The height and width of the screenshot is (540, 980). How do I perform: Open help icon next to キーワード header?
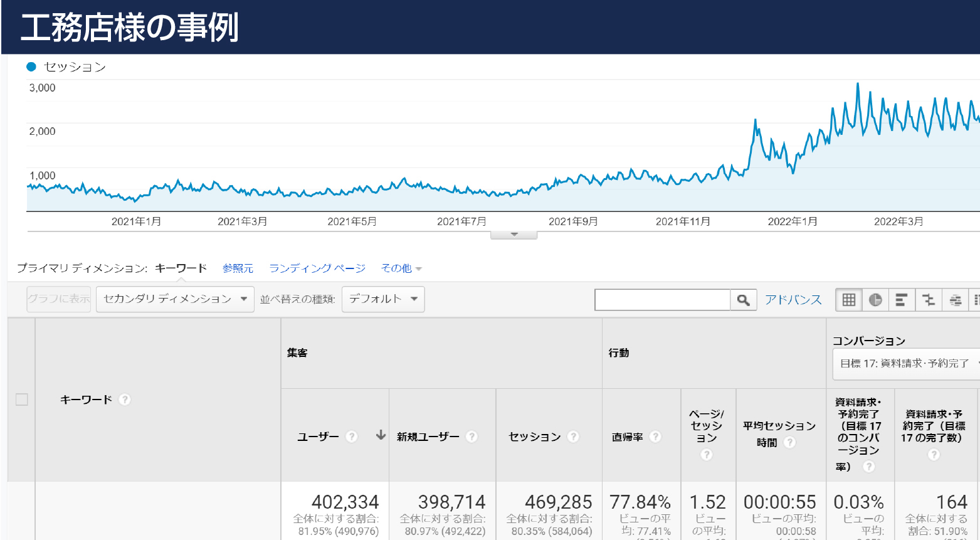click(x=125, y=400)
